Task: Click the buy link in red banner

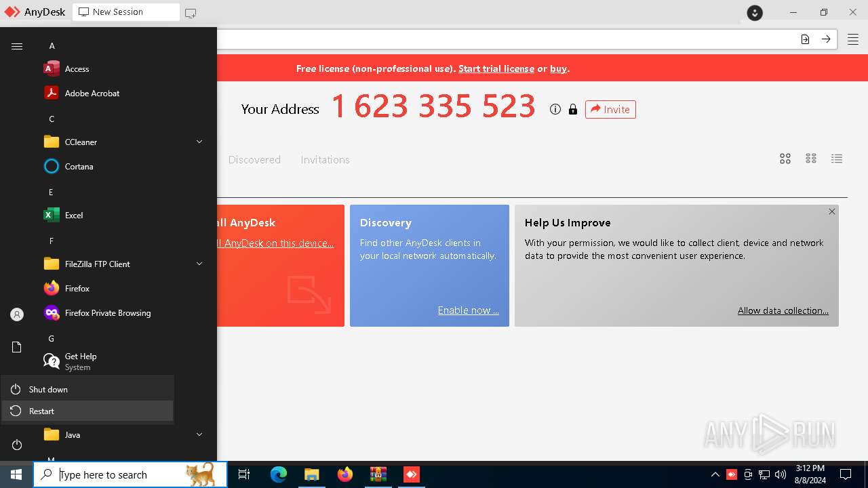Action: click(558, 68)
